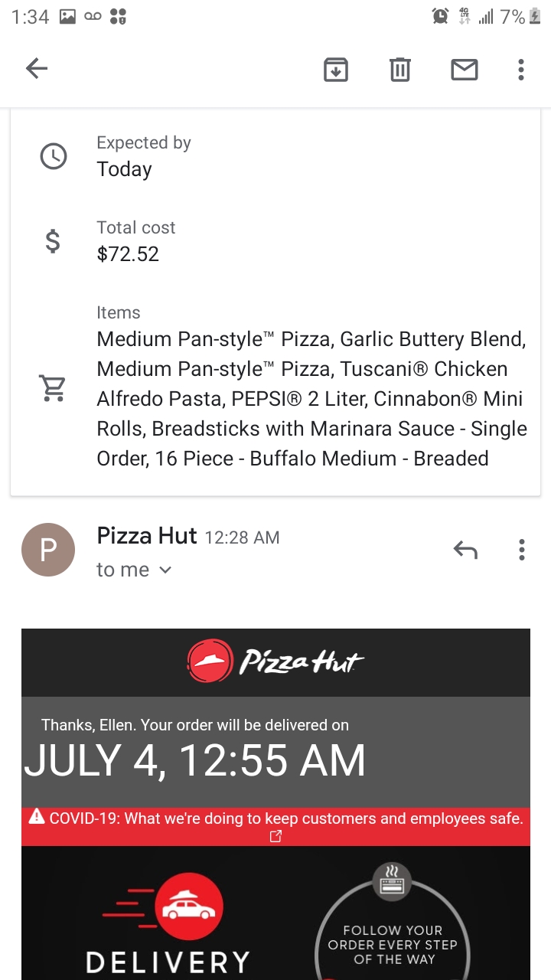551x980 pixels.
Task: Tap the Pizza Hut sender avatar
Action: 48,550
